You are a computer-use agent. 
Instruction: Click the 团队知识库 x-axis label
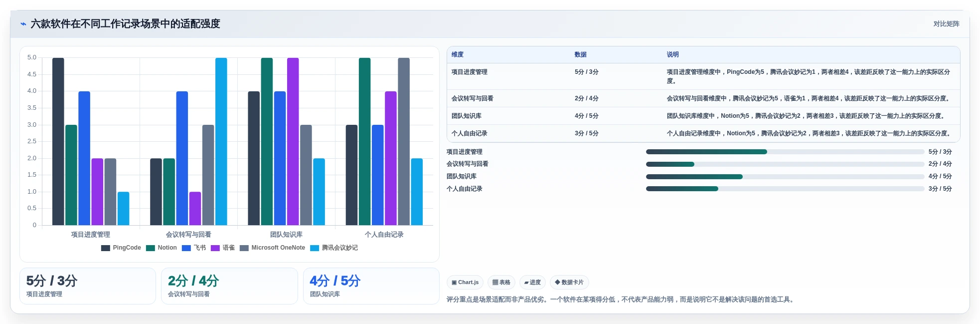286,235
